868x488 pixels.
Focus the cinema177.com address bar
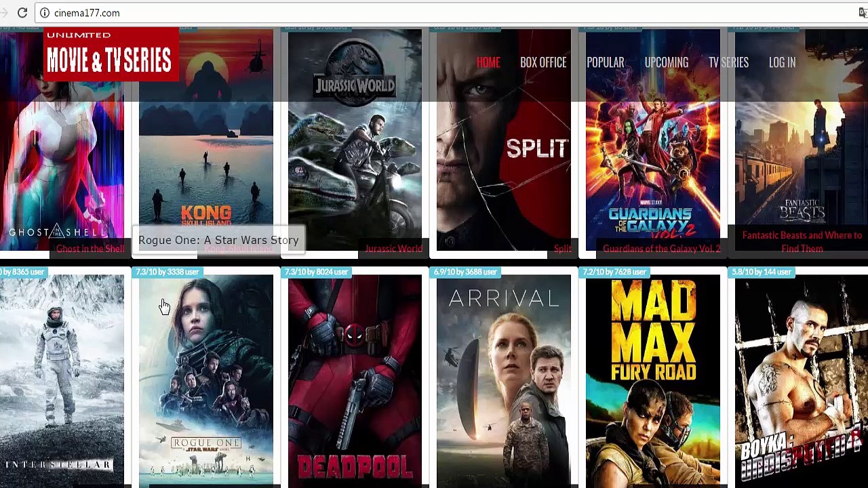click(x=448, y=13)
